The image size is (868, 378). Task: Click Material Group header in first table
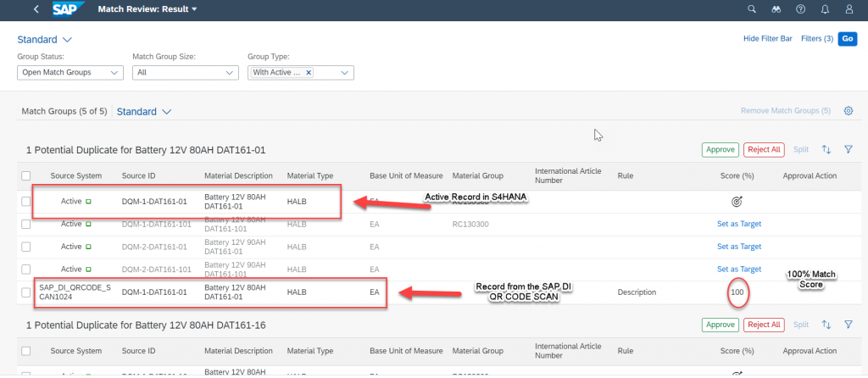[478, 176]
